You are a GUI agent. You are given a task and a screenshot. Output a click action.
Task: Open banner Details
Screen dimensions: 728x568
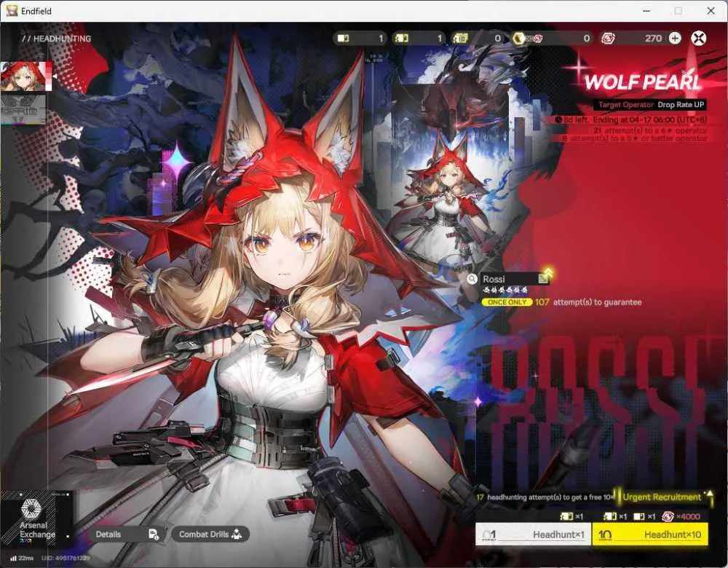point(127,534)
